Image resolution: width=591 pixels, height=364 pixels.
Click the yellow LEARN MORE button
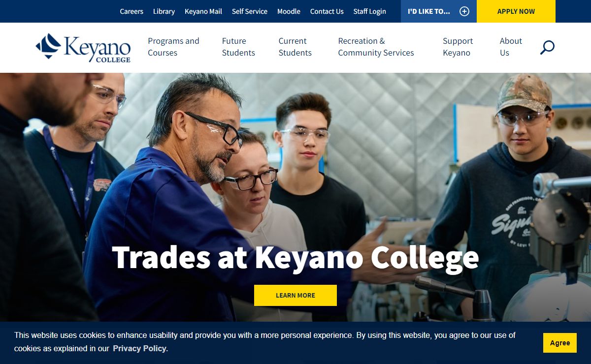pos(295,295)
